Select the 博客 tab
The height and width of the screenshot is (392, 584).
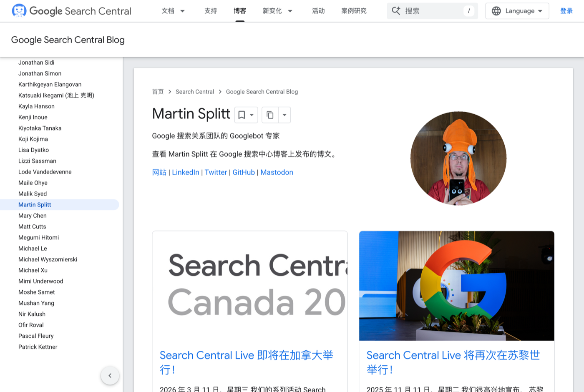(x=240, y=11)
